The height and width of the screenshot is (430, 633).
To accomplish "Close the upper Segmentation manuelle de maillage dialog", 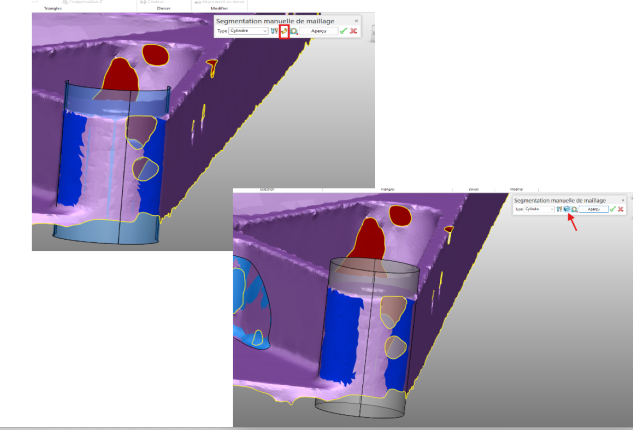I will [356, 20].
